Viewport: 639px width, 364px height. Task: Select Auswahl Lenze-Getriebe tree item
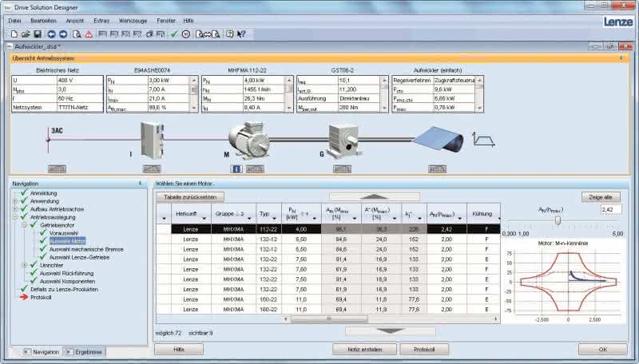click(x=79, y=257)
